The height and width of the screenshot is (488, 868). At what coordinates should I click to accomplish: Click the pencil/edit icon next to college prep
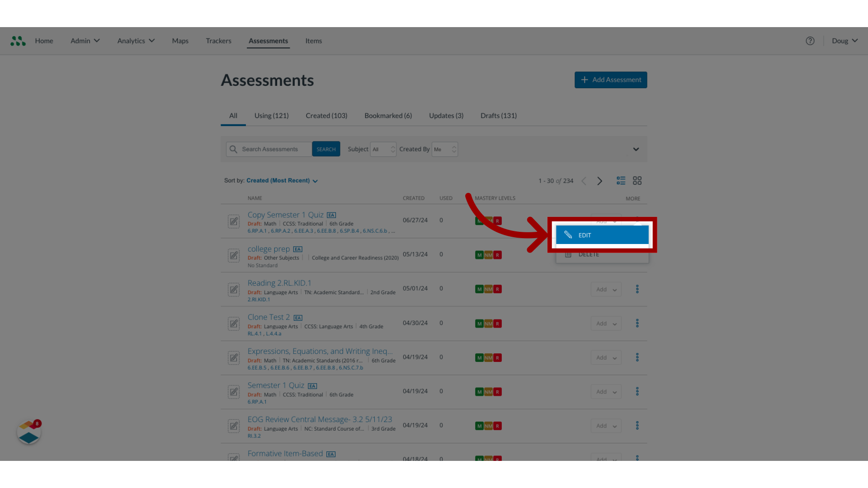(x=234, y=255)
